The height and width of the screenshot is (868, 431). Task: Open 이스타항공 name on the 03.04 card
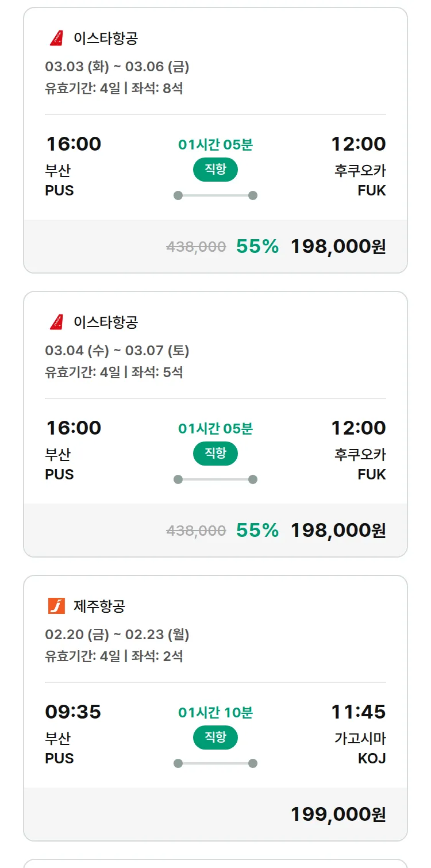(x=106, y=322)
